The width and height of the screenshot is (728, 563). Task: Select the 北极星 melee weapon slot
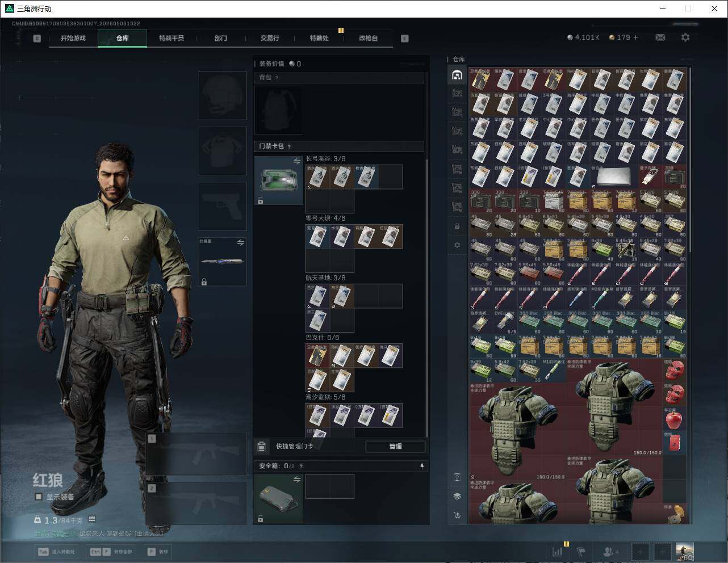[x=223, y=262]
